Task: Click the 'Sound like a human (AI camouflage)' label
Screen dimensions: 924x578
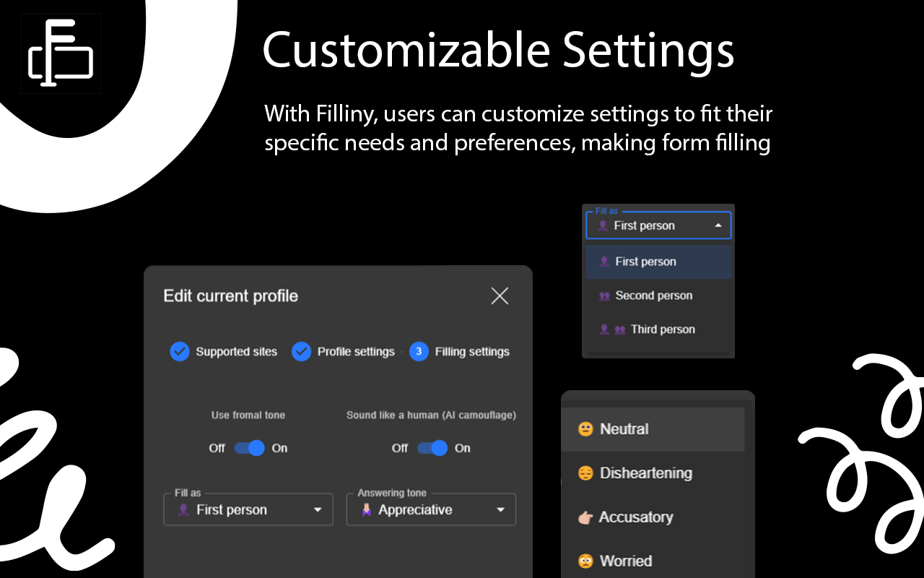Action: click(431, 415)
